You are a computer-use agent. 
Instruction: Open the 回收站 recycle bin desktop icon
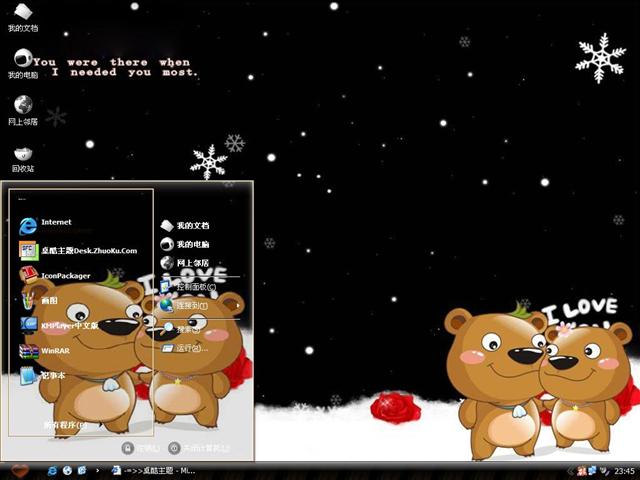point(23,159)
